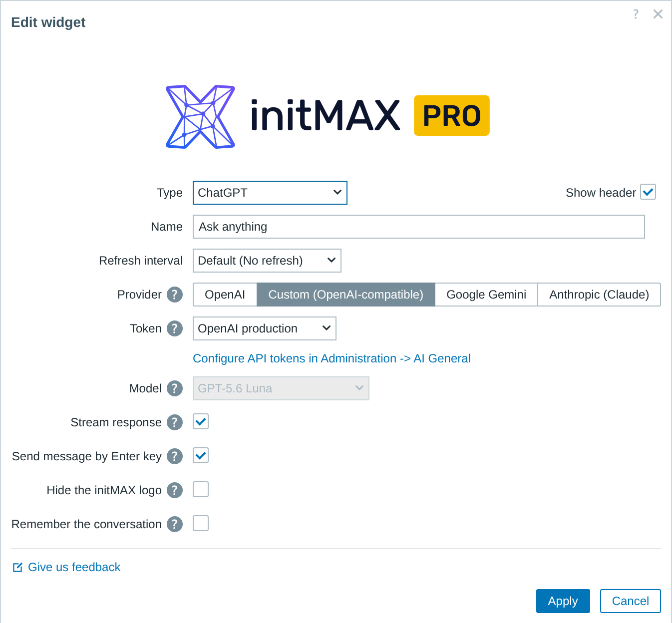Click the Model label text

[145, 388]
